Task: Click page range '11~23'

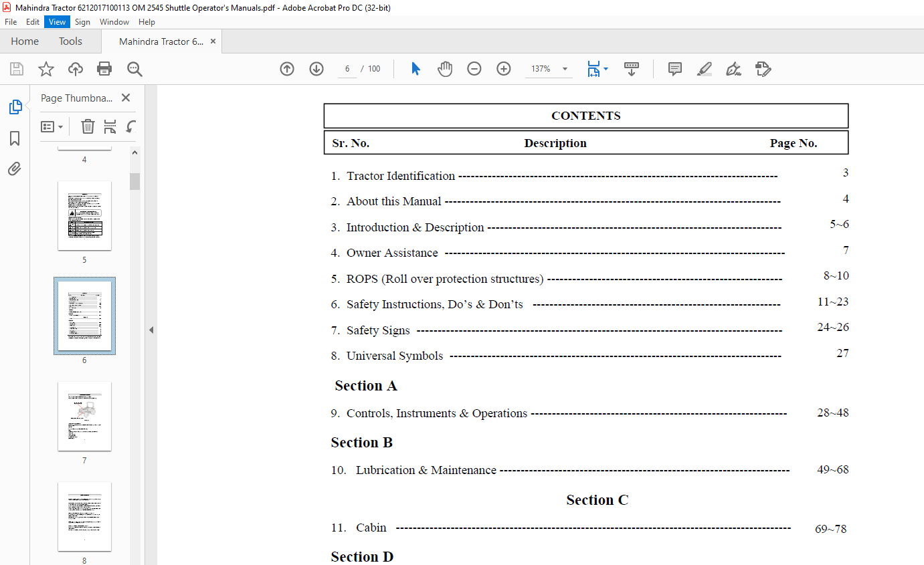Action: pyautogui.click(x=833, y=302)
